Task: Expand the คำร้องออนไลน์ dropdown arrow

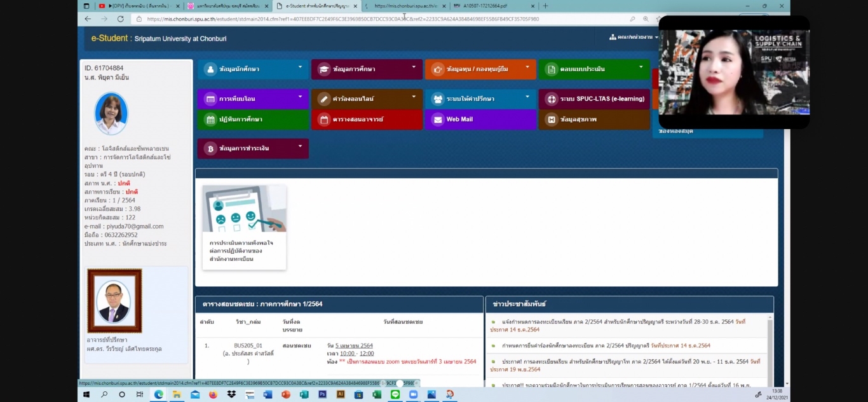Action: coord(414,97)
